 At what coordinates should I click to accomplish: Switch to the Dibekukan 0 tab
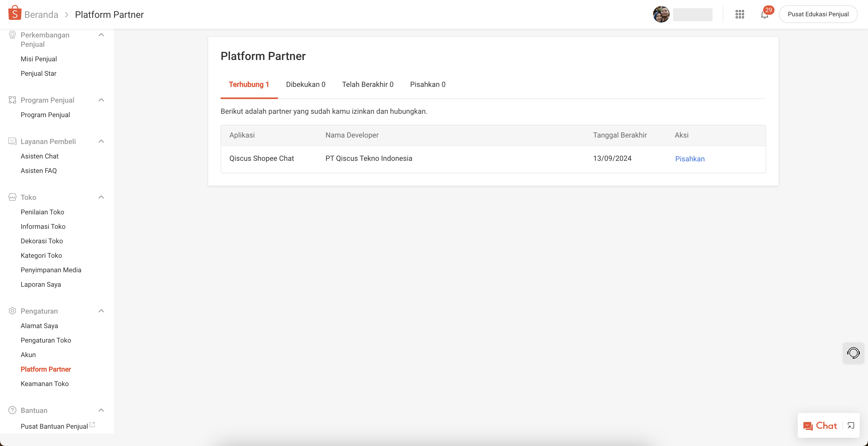click(x=306, y=84)
